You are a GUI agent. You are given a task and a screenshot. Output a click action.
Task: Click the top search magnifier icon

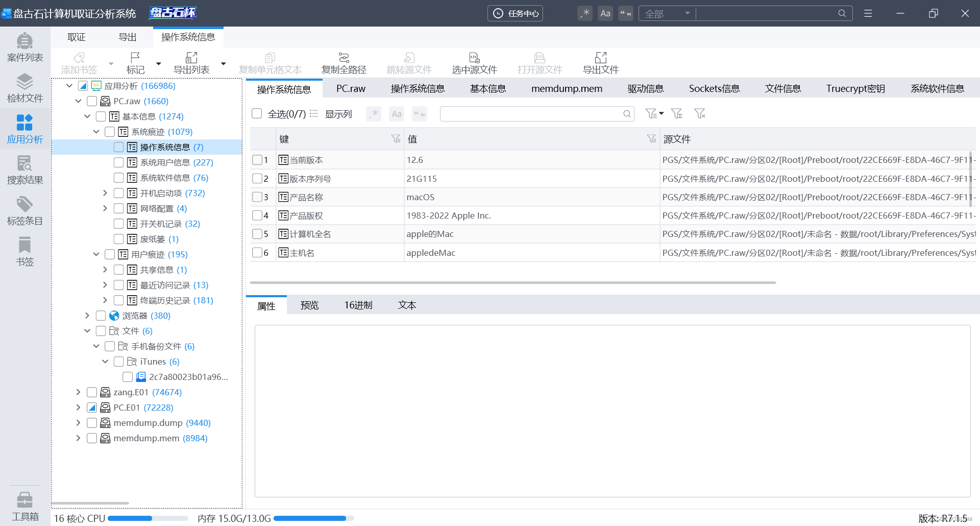842,13
